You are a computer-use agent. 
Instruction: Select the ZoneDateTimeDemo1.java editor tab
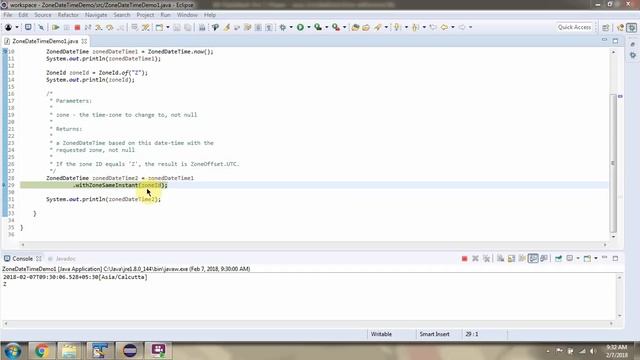(x=45, y=41)
